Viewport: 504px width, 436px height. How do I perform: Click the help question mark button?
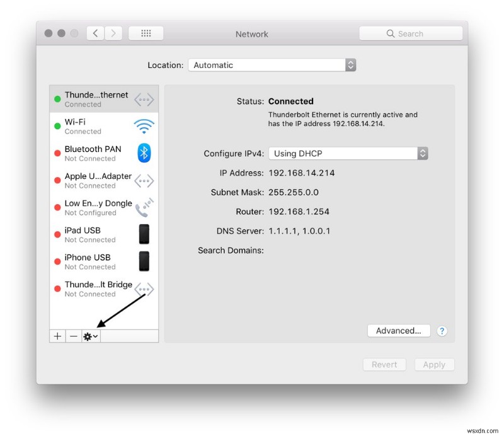442,331
